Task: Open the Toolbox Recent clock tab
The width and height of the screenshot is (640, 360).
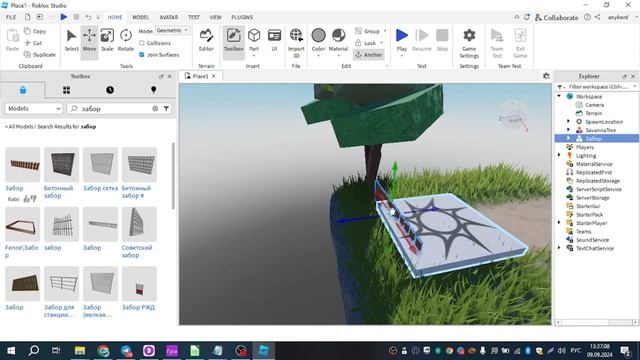Action: point(110,90)
